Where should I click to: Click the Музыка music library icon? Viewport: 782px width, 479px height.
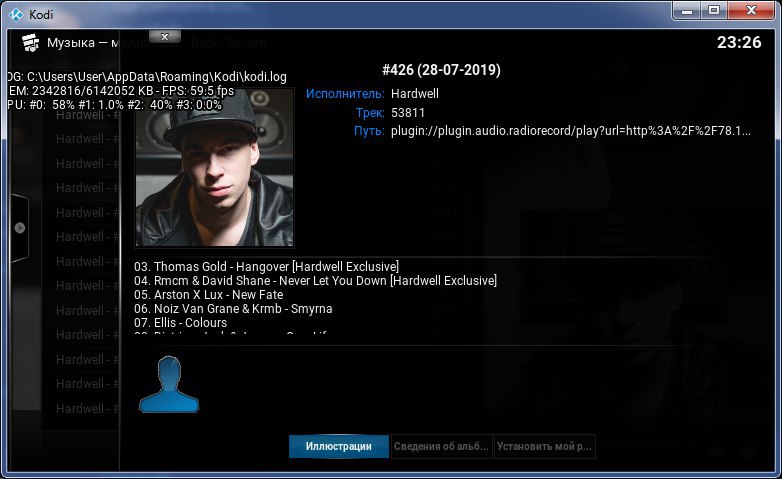30,43
